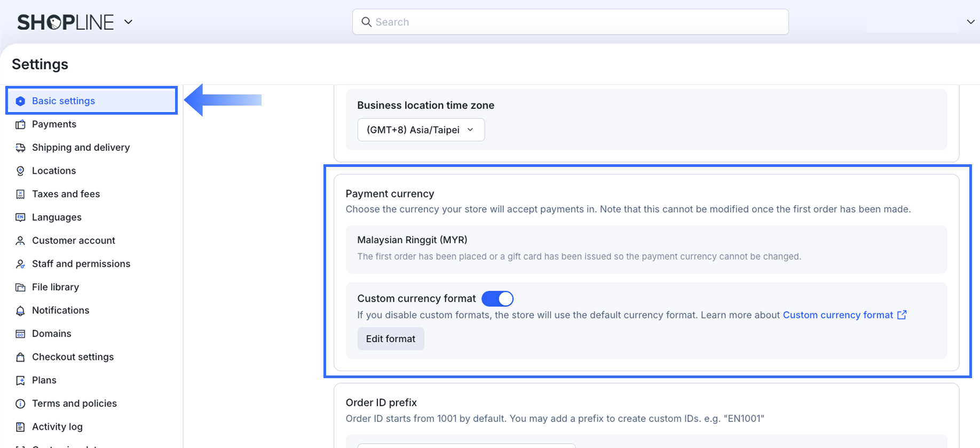Click the Edit format button
980x448 pixels.
pos(391,339)
